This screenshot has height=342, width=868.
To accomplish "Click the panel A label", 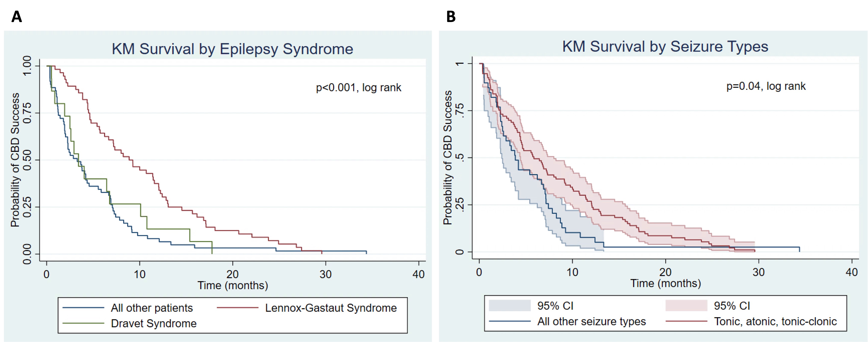I will [16, 16].
